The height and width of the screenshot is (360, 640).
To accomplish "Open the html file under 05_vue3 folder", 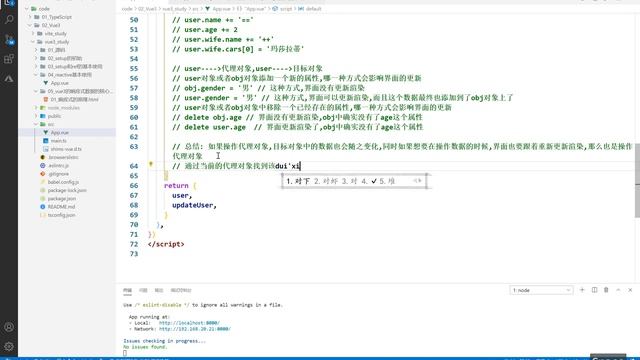I will [74, 100].
